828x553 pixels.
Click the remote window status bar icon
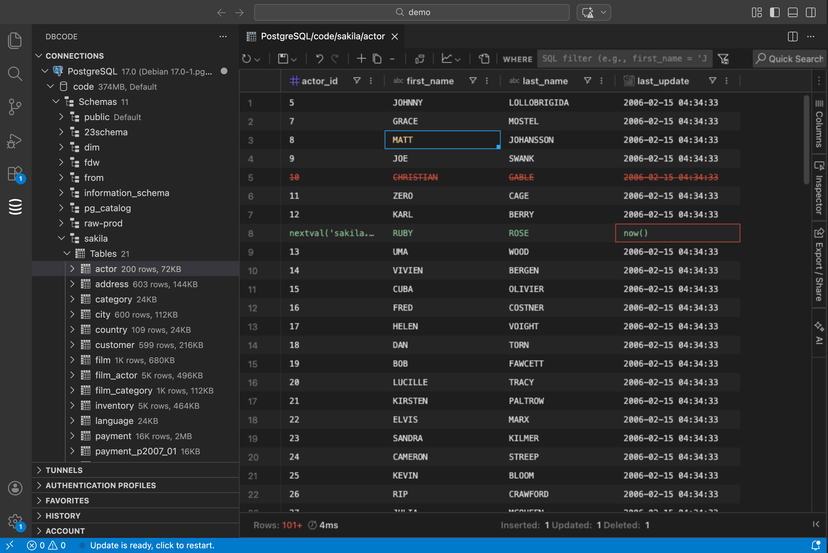[10, 545]
